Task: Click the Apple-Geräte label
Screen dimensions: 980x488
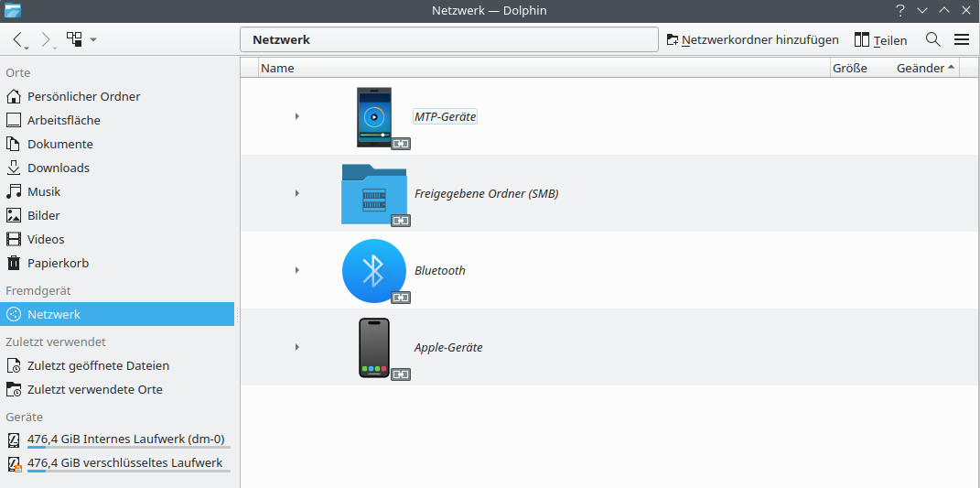Action: click(x=448, y=347)
